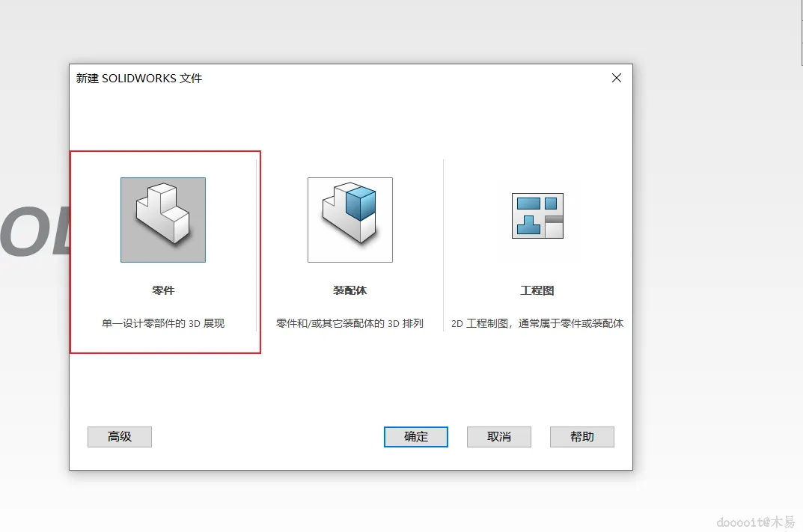
Task: Click the 工程图 label text
Action: pyautogui.click(x=537, y=290)
